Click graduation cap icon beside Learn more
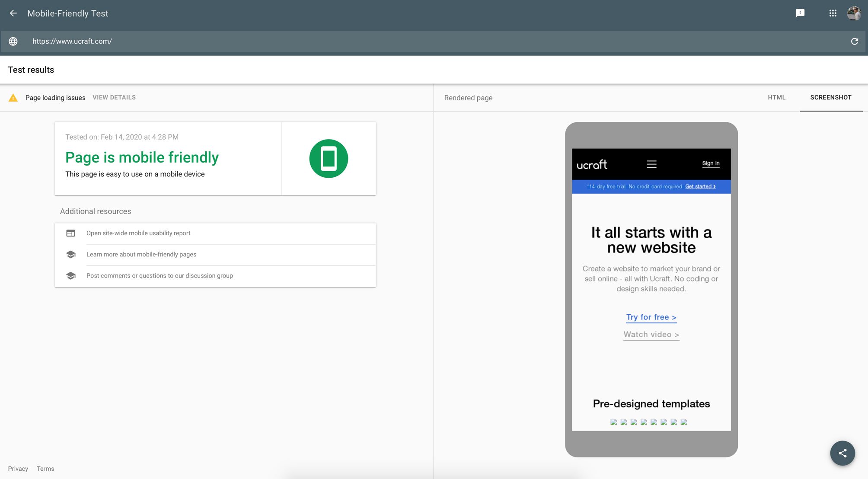 71,255
